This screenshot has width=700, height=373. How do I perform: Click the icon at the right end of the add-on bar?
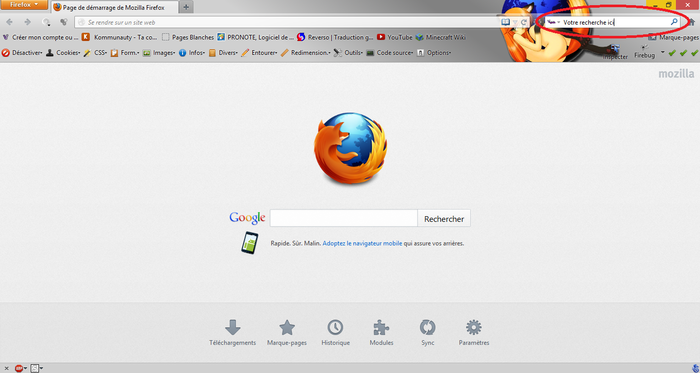(x=695, y=368)
